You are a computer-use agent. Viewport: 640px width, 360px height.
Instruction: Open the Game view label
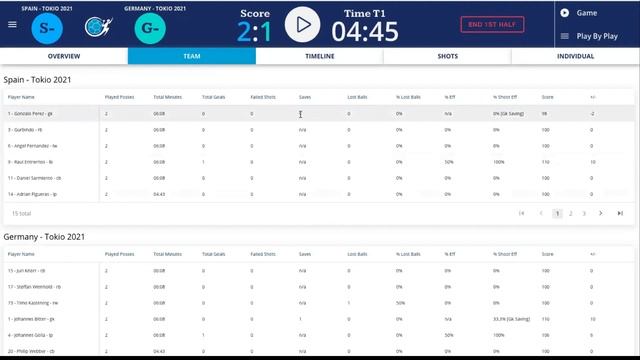pos(587,13)
